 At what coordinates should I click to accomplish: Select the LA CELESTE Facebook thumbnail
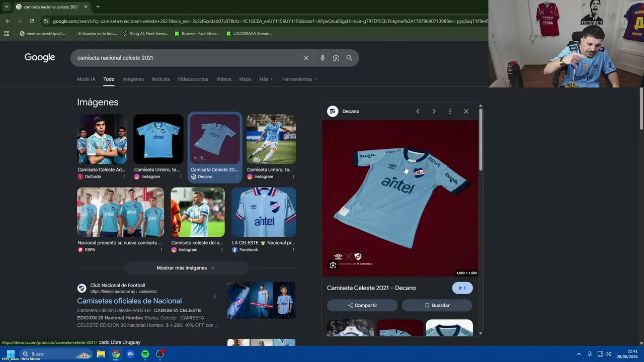[x=264, y=212]
